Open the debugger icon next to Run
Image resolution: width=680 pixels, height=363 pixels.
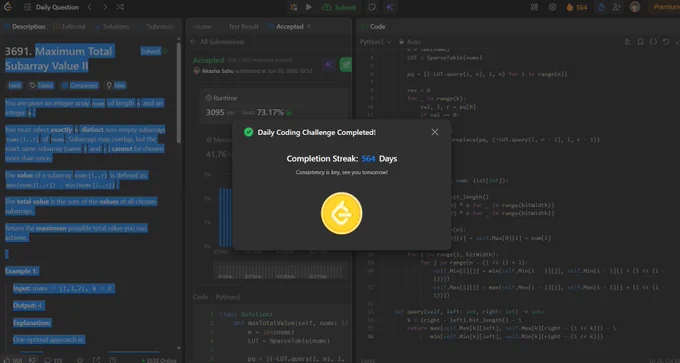[x=294, y=7]
